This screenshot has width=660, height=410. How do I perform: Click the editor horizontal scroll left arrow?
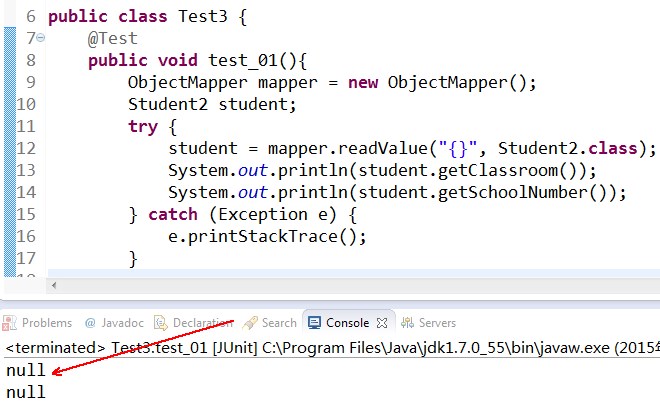tap(54, 285)
